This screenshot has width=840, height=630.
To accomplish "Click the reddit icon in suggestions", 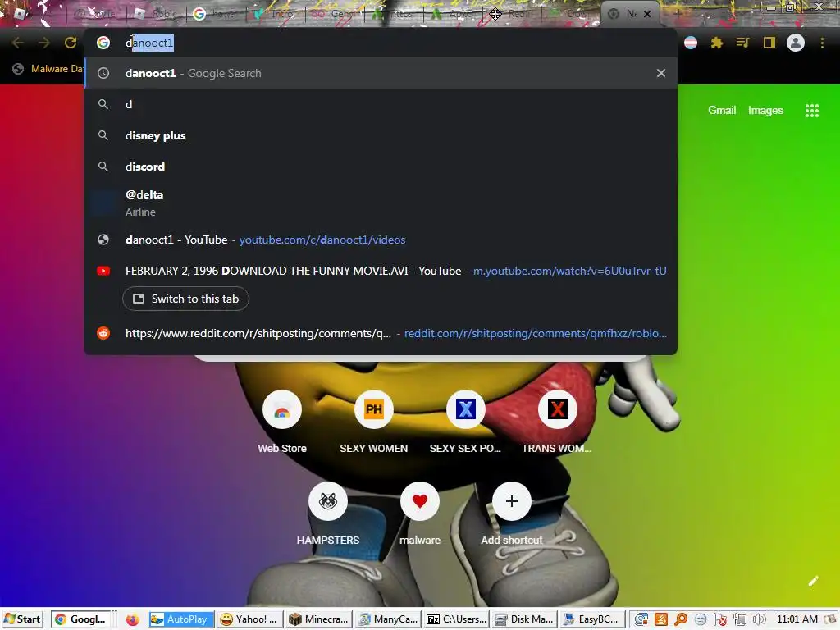I will point(103,333).
